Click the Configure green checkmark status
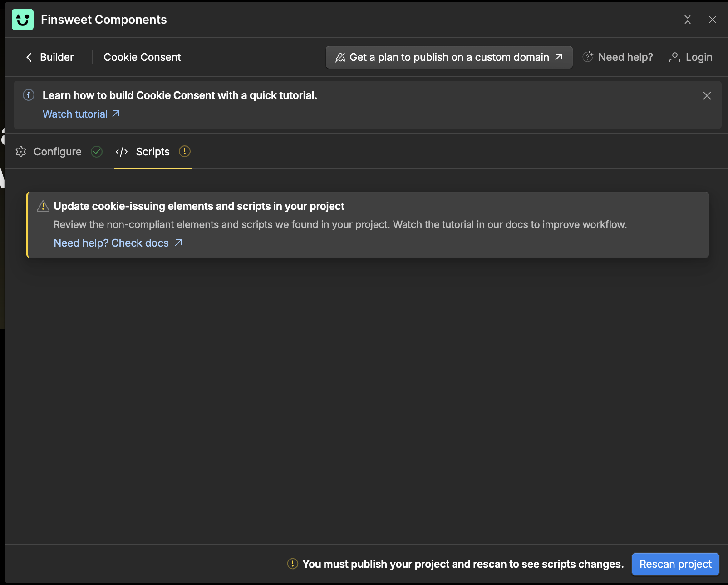 pyautogui.click(x=97, y=152)
